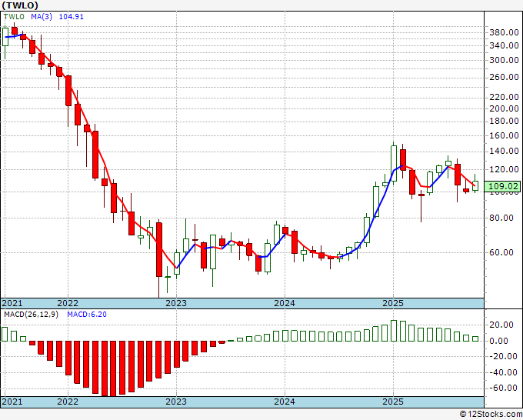Select the MA(3) indicator label
The width and height of the screenshot is (523, 420).
coord(42,17)
